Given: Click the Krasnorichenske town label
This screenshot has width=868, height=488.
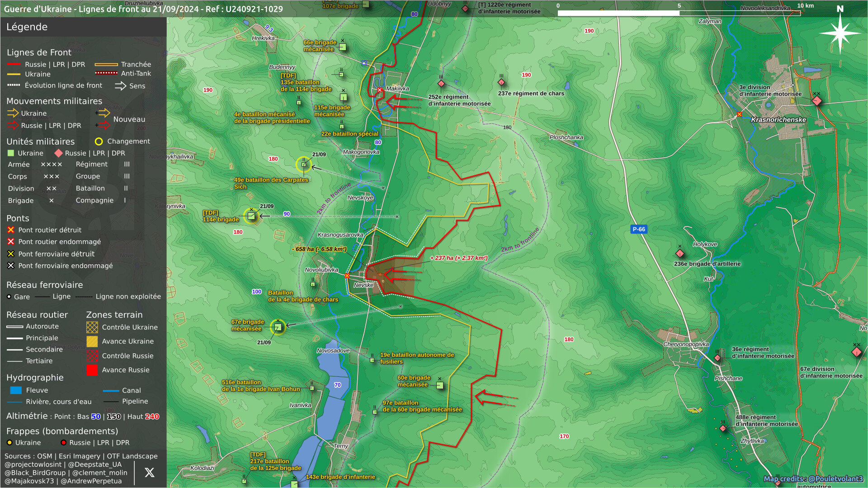Looking at the screenshot, I should point(778,120).
